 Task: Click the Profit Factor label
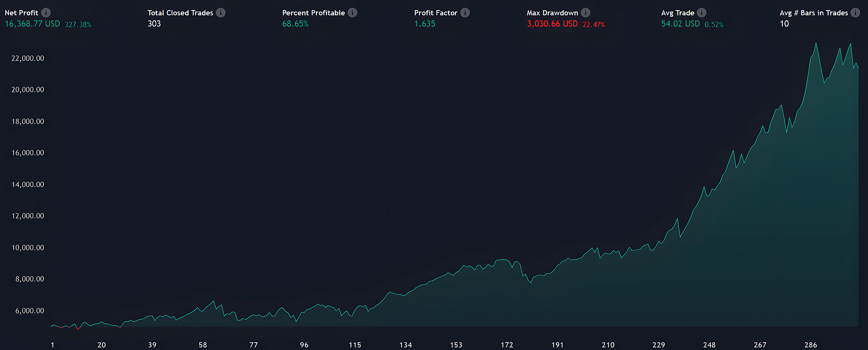436,13
